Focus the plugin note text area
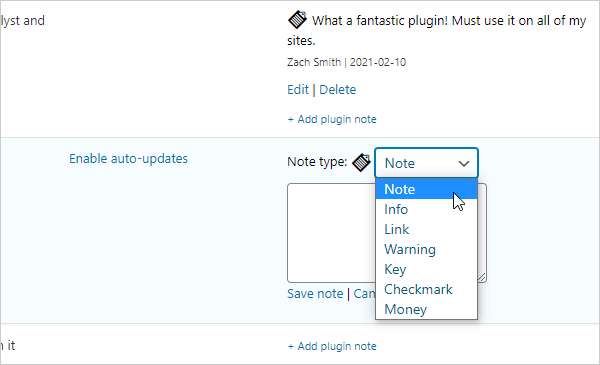This screenshot has height=365, width=600. 331,233
